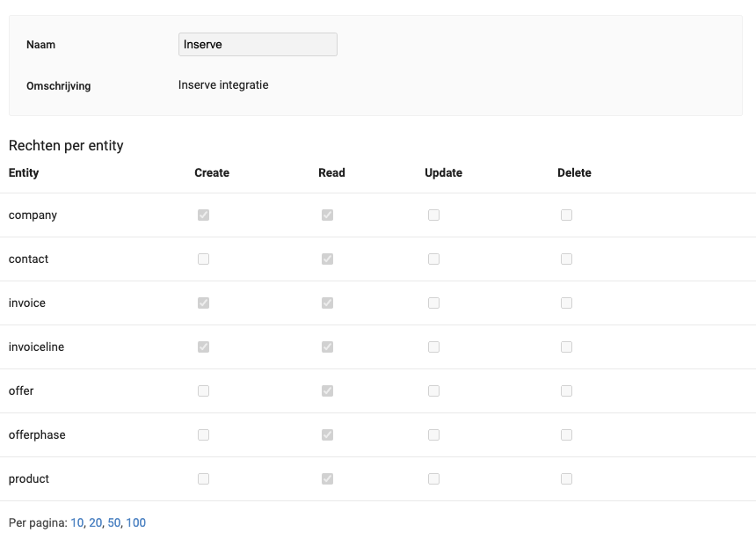Check the invoiceline Update checkbox

click(x=434, y=346)
